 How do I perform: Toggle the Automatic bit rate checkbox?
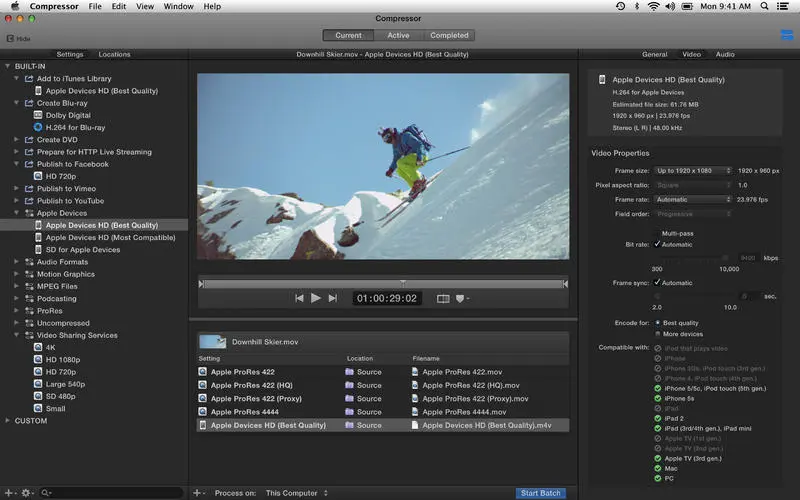657,244
